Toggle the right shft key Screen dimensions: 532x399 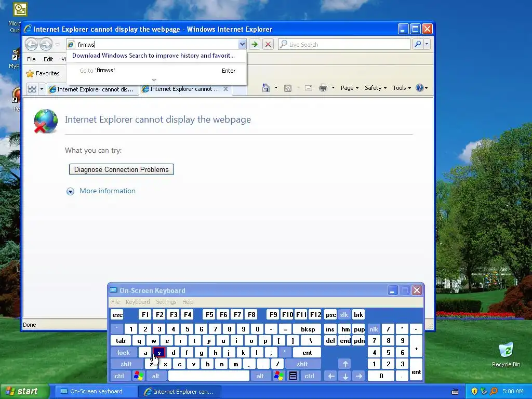tap(302, 364)
